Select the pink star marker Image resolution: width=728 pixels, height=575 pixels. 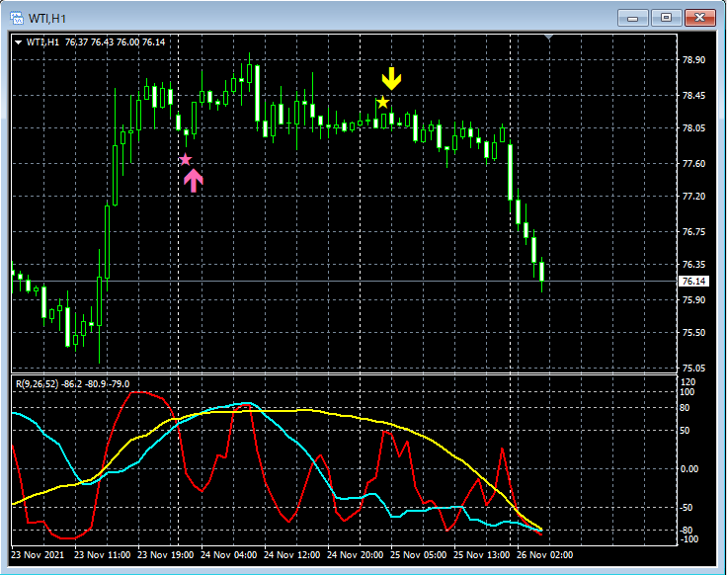pos(185,160)
